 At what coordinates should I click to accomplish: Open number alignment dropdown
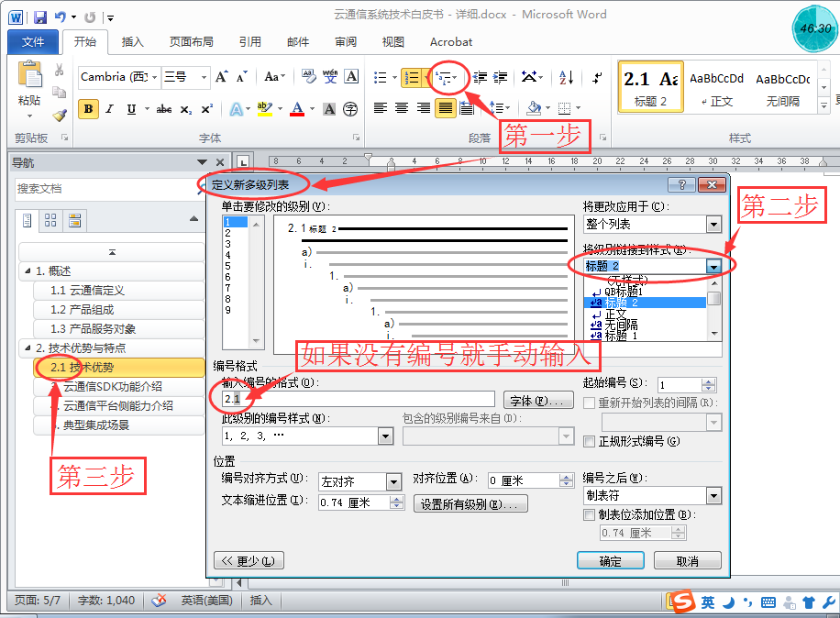pos(393,481)
